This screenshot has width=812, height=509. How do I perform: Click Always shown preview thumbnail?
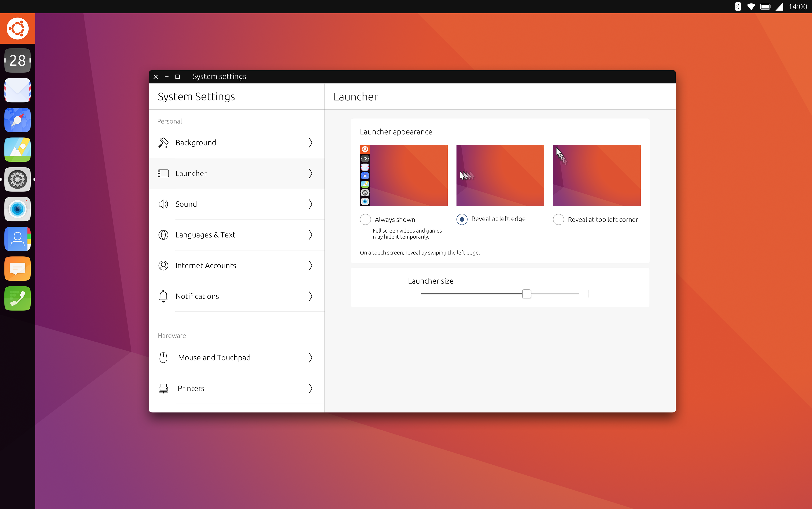coord(403,175)
